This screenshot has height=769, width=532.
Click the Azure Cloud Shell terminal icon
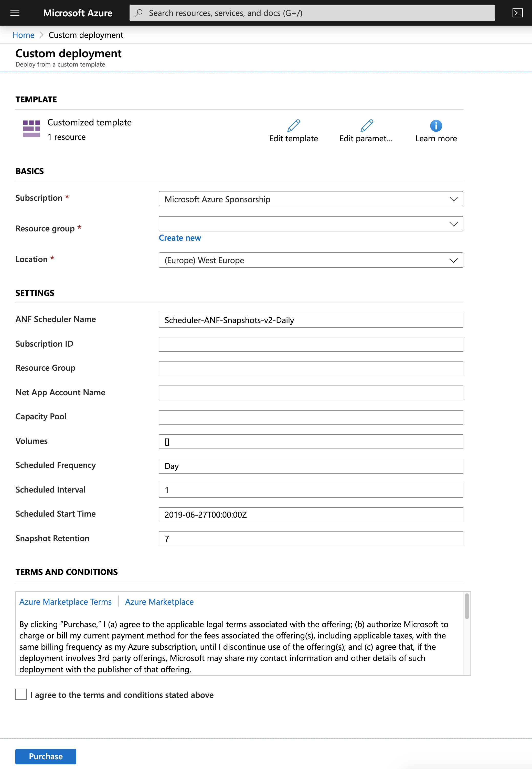click(517, 12)
